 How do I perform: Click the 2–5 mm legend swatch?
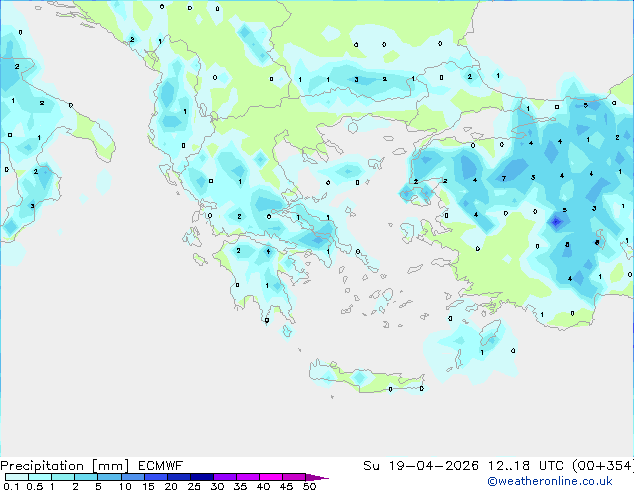[86, 477]
